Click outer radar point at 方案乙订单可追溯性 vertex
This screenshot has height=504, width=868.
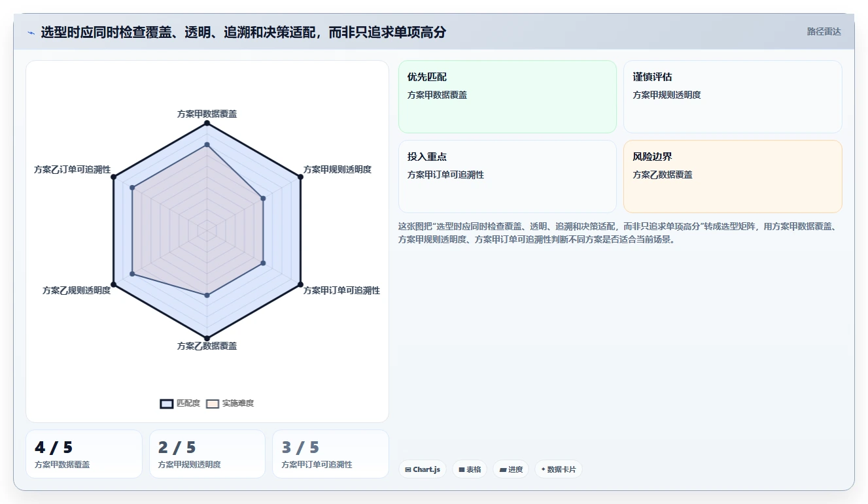pos(114,176)
